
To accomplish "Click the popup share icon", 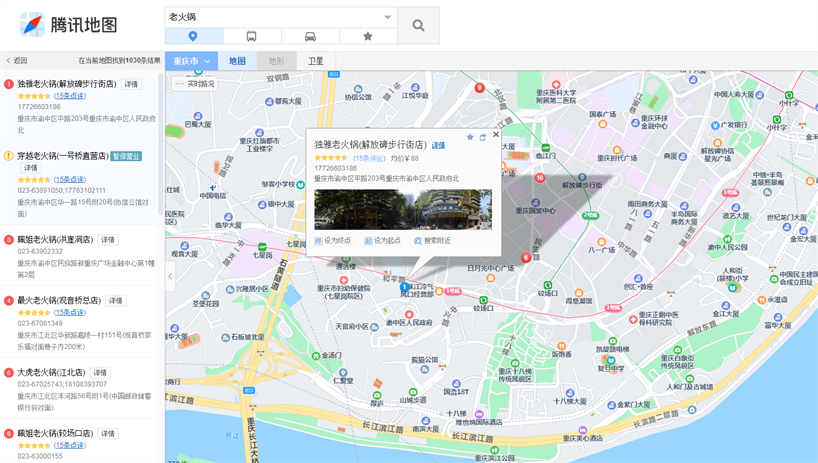I will pyautogui.click(x=483, y=137).
